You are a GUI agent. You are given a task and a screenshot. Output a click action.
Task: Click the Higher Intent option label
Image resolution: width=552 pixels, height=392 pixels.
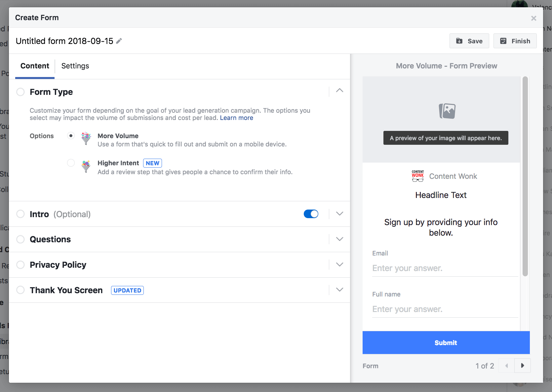click(x=118, y=163)
